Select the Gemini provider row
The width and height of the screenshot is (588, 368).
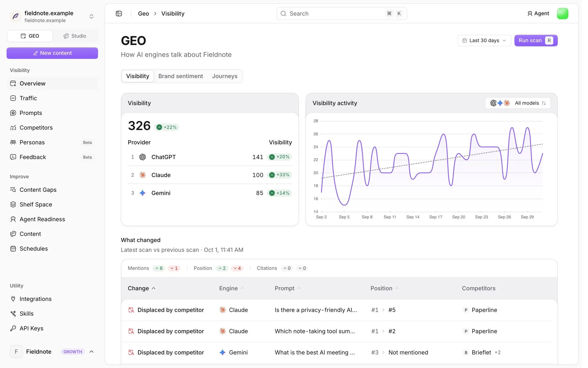[210, 193]
